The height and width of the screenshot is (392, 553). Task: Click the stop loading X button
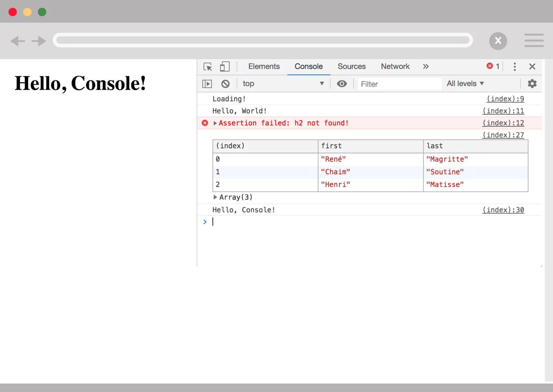tap(498, 41)
